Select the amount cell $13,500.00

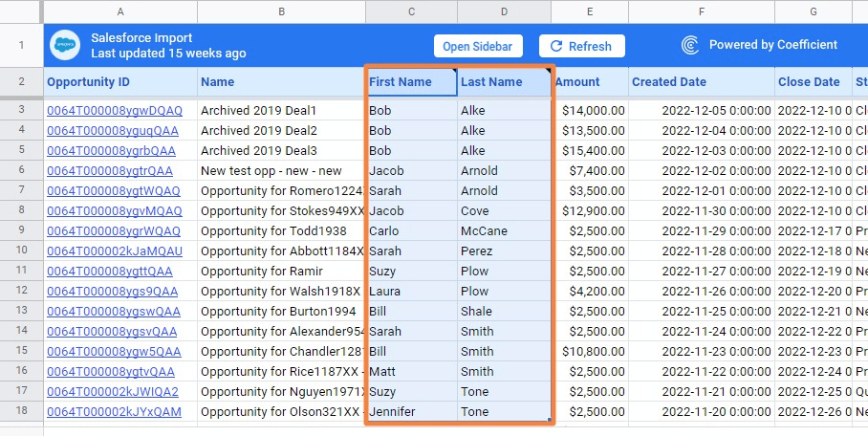(x=590, y=130)
